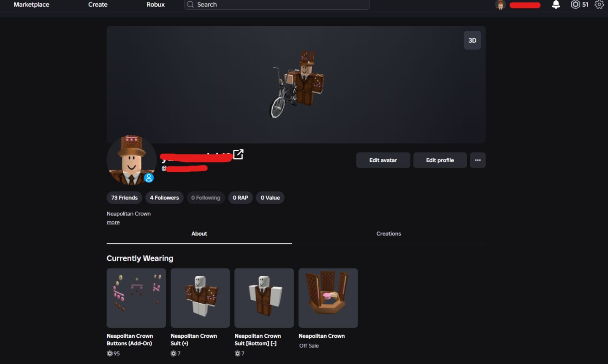Select the About tab
The image size is (608, 364).
pos(199,234)
